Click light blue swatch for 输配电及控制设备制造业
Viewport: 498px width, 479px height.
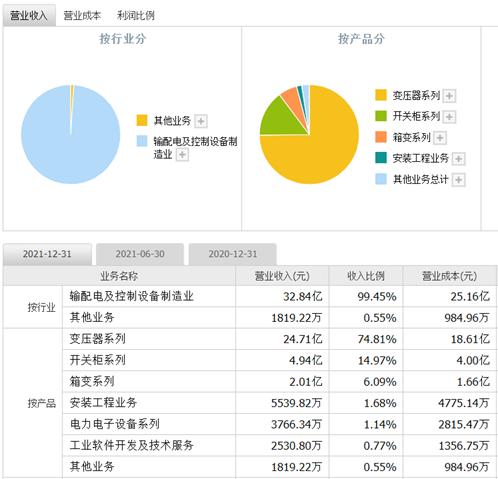142,141
